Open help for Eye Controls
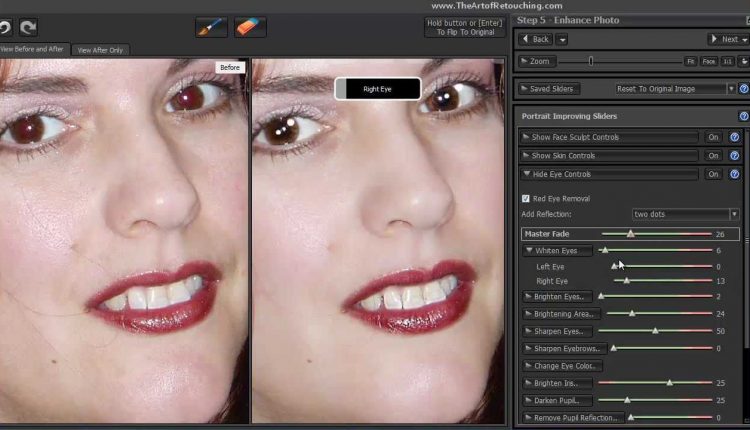This screenshot has height=430, width=750. pos(735,174)
